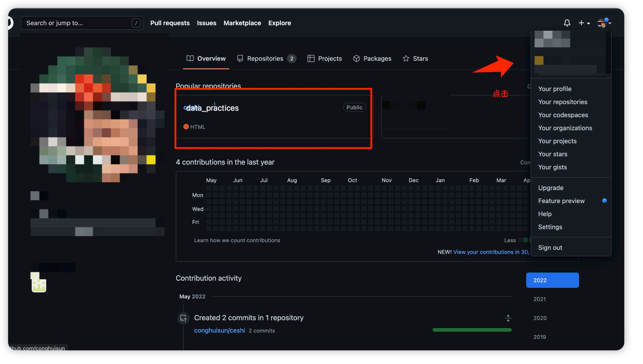The width and height of the screenshot is (643, 364).
Task: Toggle the user avatar menu in header
Action: 604,23
